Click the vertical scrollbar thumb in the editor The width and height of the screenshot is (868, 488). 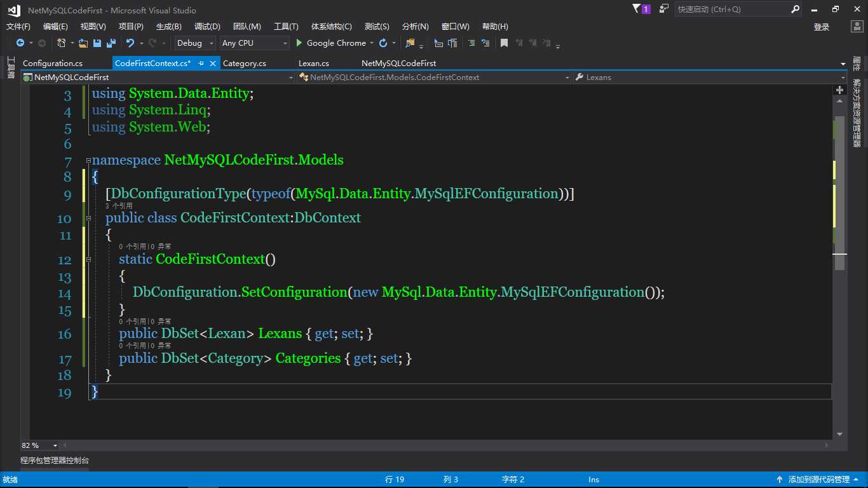839,194
